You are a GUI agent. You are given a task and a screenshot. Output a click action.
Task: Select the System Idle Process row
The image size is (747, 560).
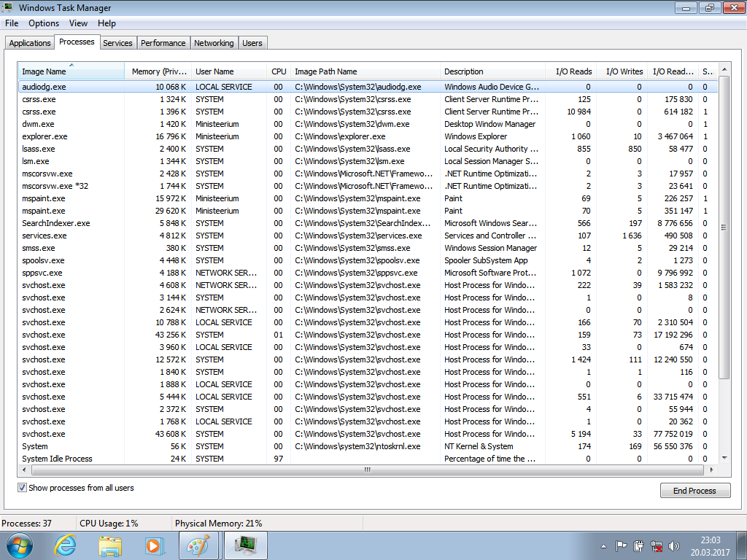coord(368,458)
